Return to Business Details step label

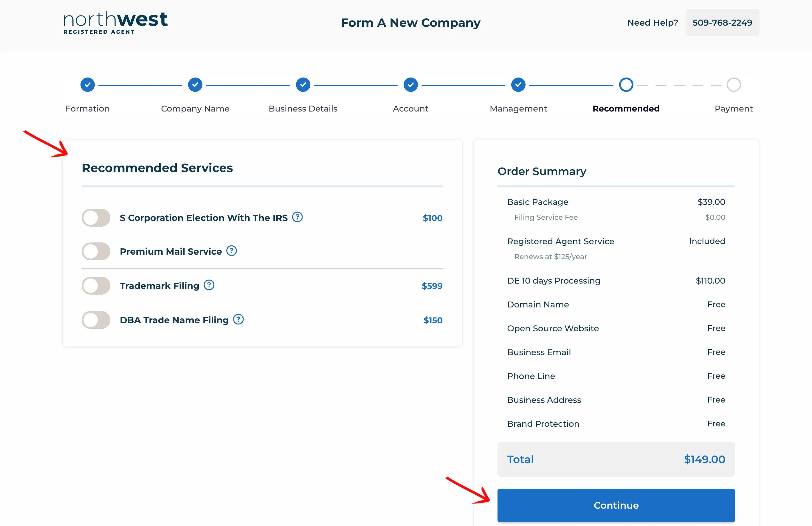point(303,109)
